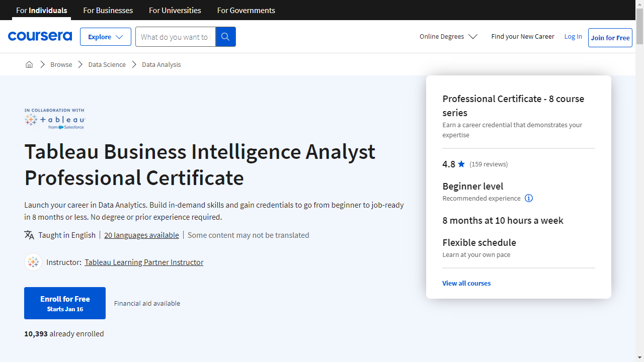The width and height of the screenshot is (644, 362).
Task: Click the Tableau certificate page title
Action: 200,164
